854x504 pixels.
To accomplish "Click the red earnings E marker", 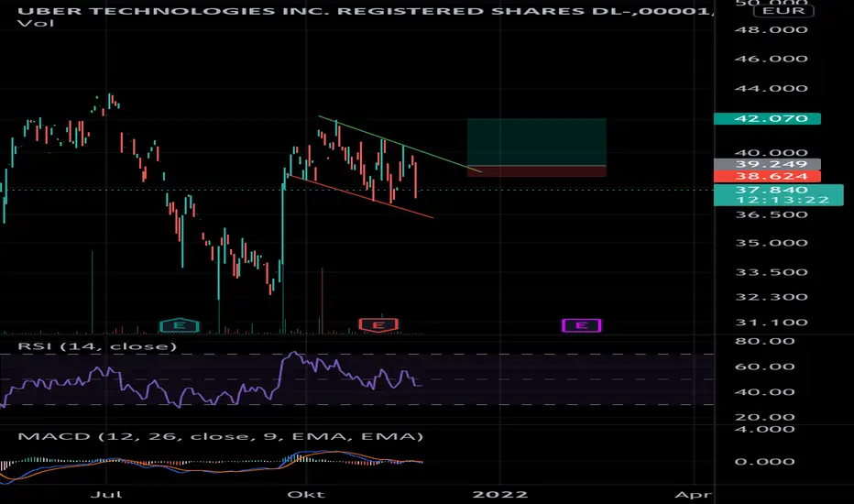I will click(378, 325).
